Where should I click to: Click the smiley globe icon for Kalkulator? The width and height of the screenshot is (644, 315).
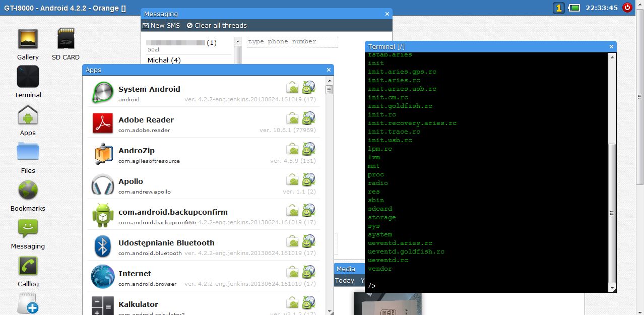click(x=309, y=302)
